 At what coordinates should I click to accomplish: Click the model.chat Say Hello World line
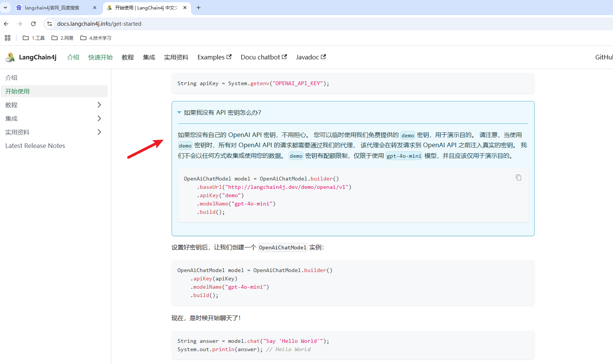tap(253, 341)
